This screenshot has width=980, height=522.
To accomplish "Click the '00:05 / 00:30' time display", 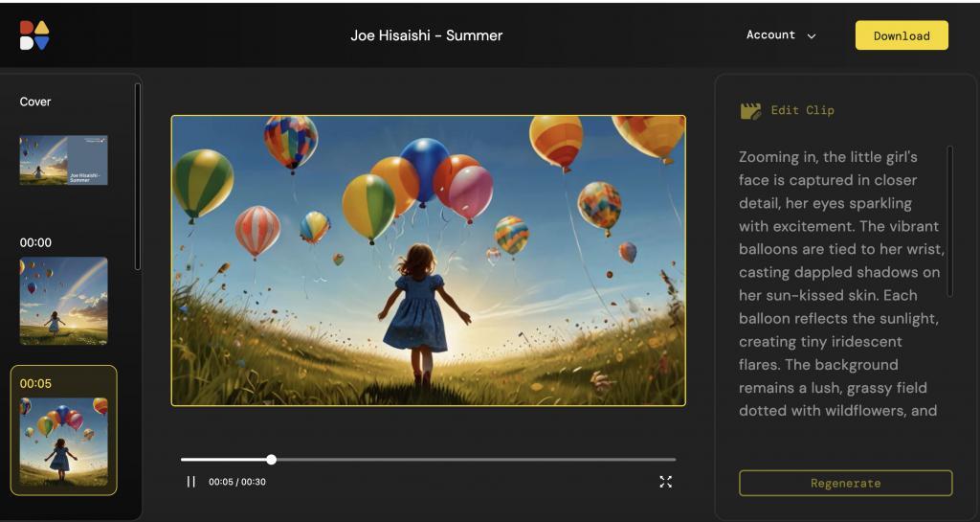I will [237, 482].
